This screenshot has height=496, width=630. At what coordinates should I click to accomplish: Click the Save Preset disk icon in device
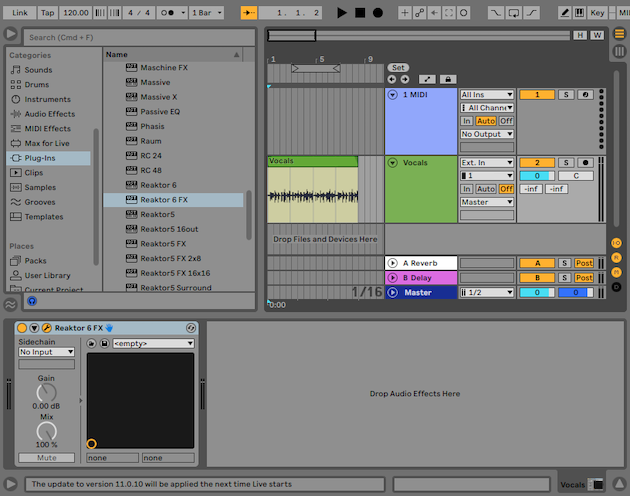pos(105,344)
